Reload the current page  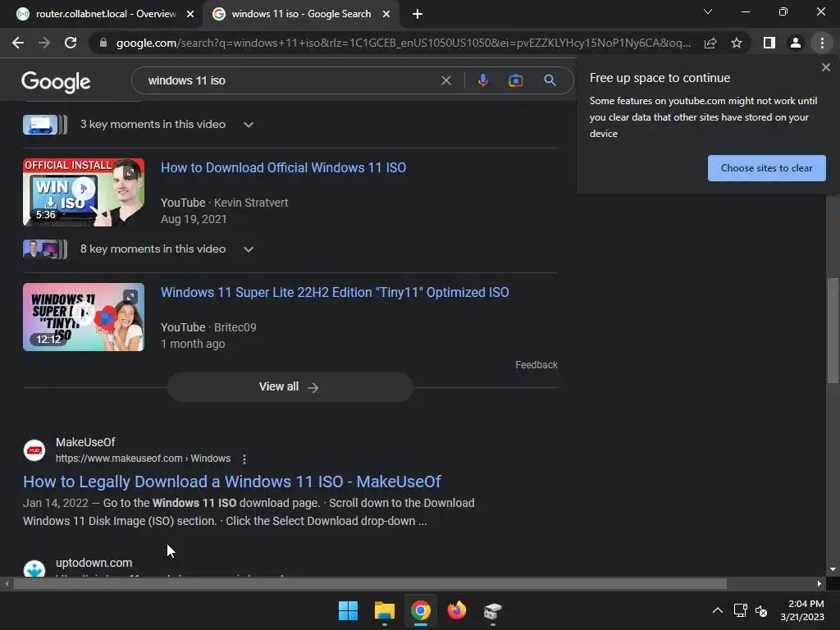(x=71, y=43)
